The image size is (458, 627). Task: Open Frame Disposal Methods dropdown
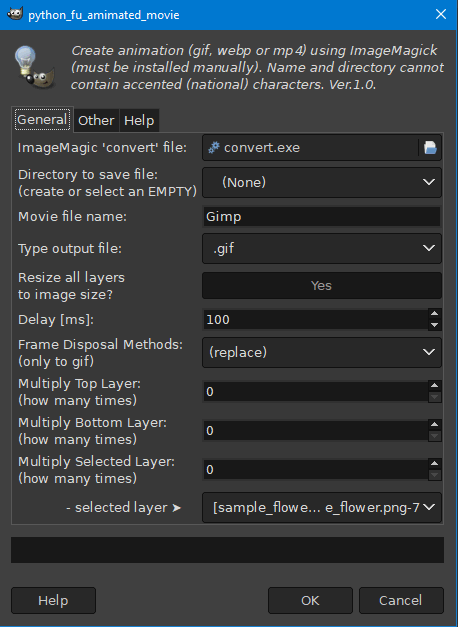pos(322,352)
